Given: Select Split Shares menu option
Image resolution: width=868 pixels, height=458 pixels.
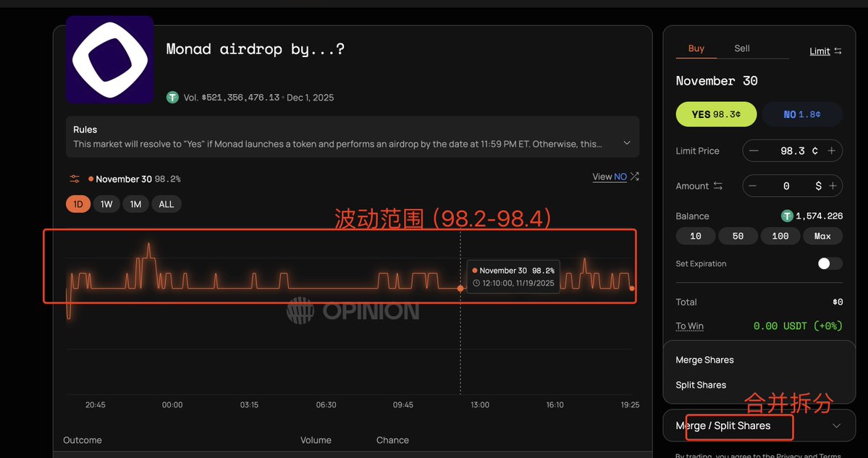Looking at the screenshot, I should (701, 385).
